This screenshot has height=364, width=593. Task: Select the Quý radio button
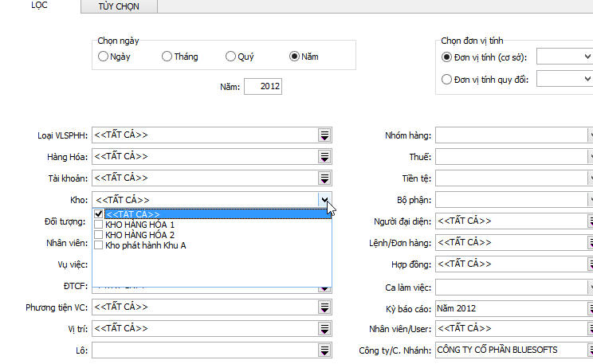point(230,57)
